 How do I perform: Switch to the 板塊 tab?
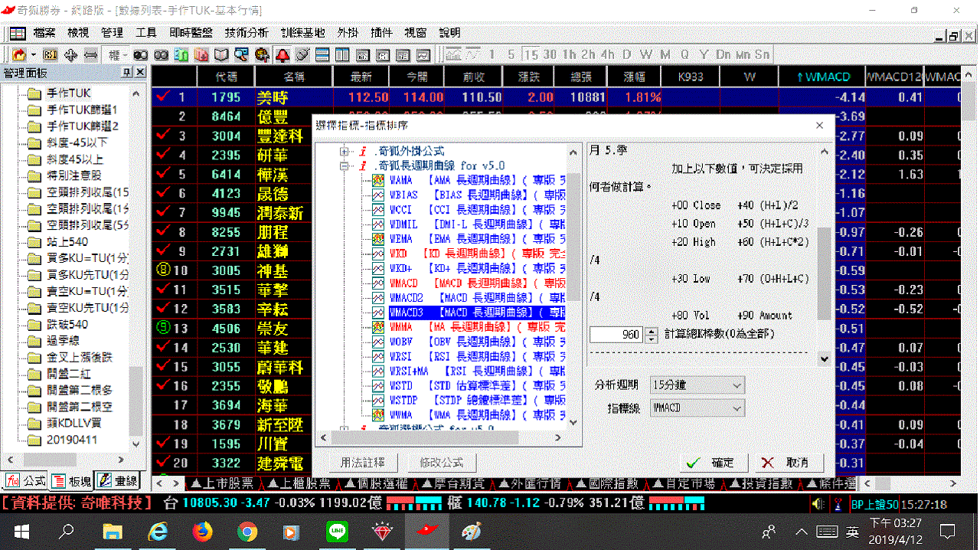tap(72, 481)
